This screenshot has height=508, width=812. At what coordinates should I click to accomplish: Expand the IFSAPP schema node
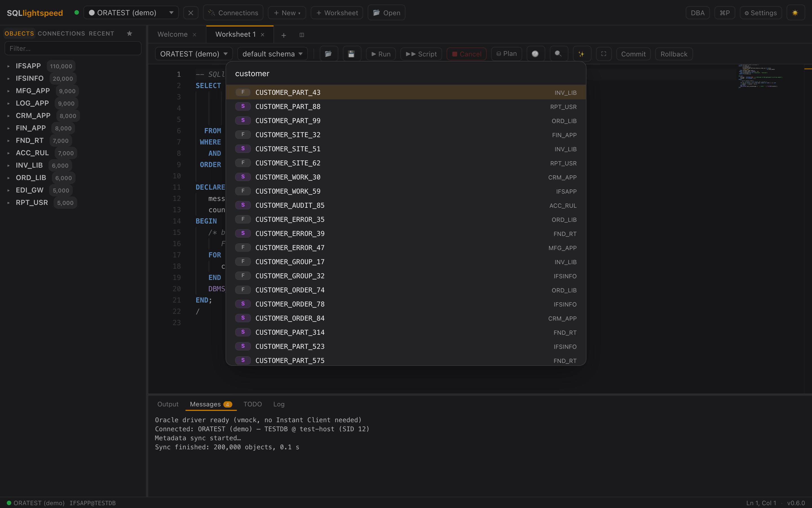8,66
